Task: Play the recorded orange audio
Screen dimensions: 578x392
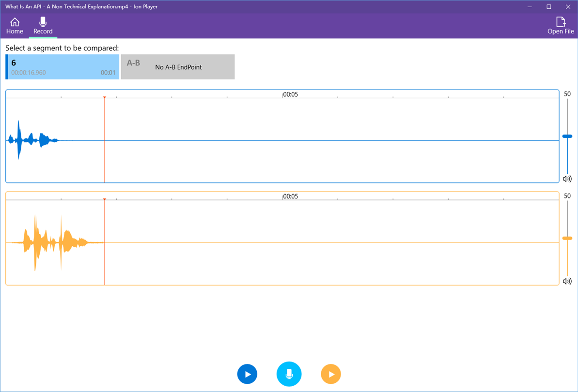Action: tap(330, 374)
